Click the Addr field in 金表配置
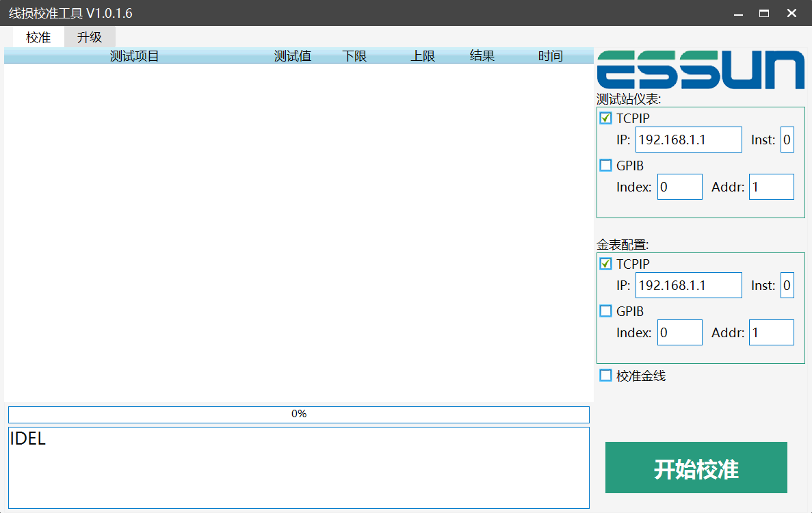This screenshot has width=812, height=513. [771, 332]
